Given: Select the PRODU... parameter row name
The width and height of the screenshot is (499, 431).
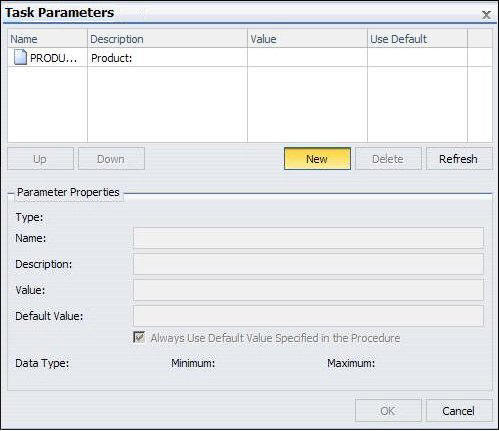Looking at the screenshot, I should [x=54, y=58].
